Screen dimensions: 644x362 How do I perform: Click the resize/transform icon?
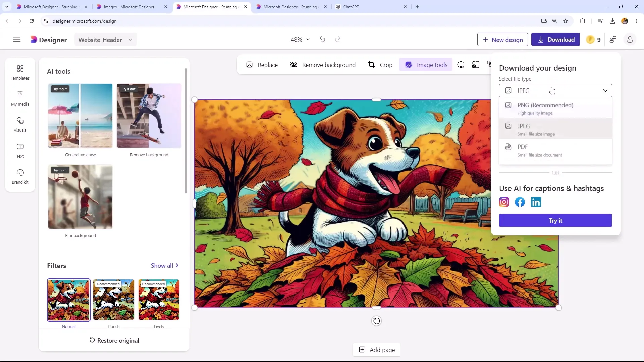tap(476, 65)
